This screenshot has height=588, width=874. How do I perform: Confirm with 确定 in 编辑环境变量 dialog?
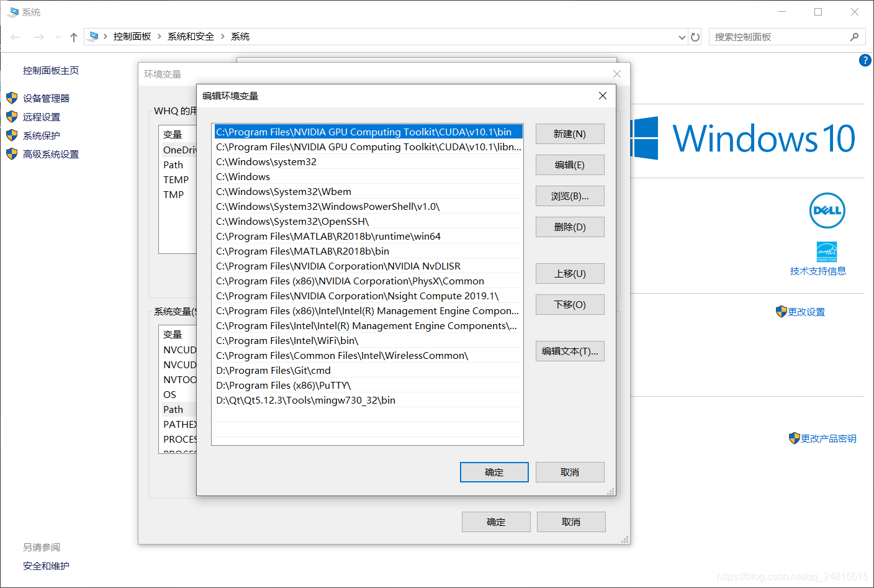click(x=494, y=473)
